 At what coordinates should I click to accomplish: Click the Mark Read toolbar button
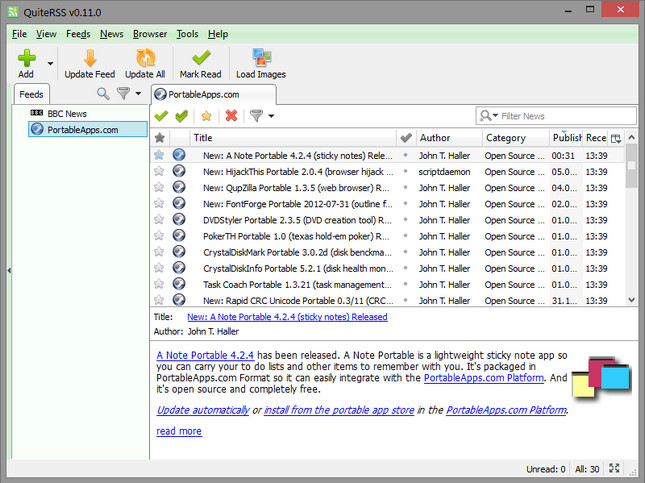tap(200, 64)
